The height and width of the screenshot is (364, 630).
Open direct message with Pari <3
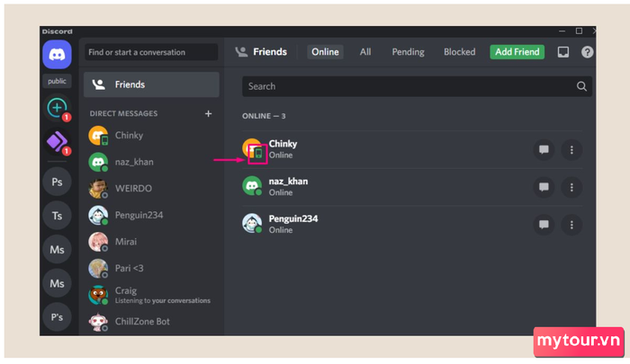[151, 268]
